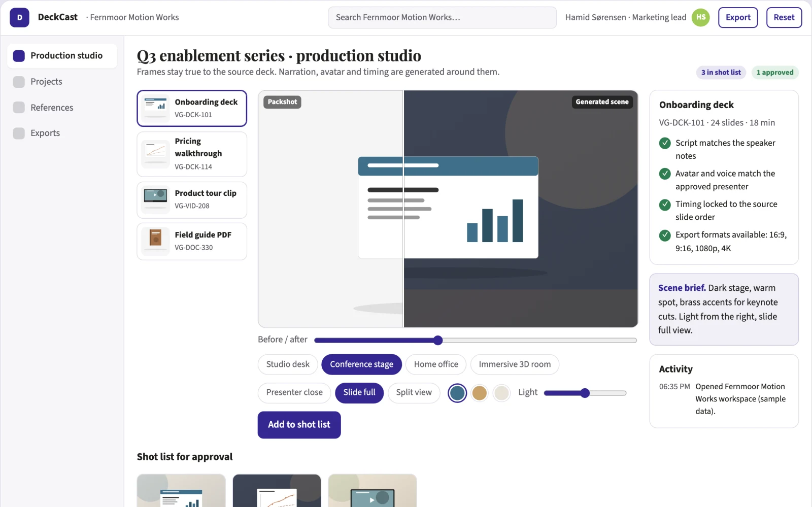Adjust the Light slider
812x507 pixels.
point(585,393)
